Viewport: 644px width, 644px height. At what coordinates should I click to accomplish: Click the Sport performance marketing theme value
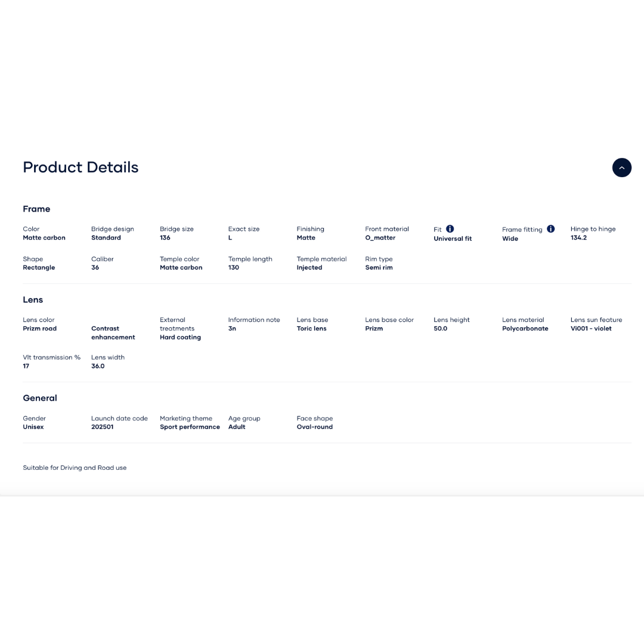190,427
